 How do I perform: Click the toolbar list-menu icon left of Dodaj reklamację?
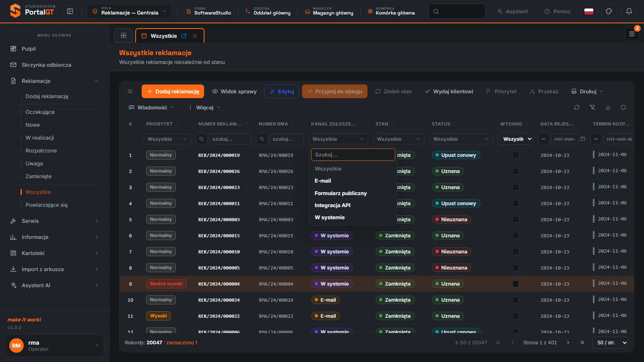130,91
